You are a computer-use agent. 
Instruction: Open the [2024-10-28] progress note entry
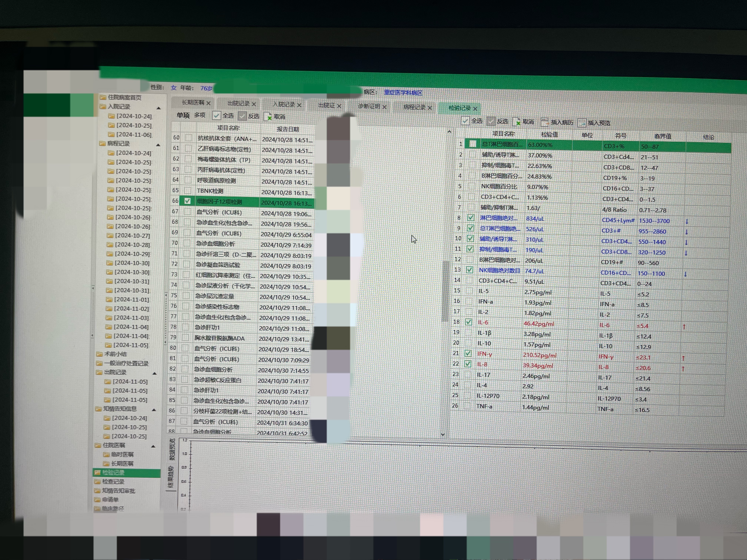[129, 244]
